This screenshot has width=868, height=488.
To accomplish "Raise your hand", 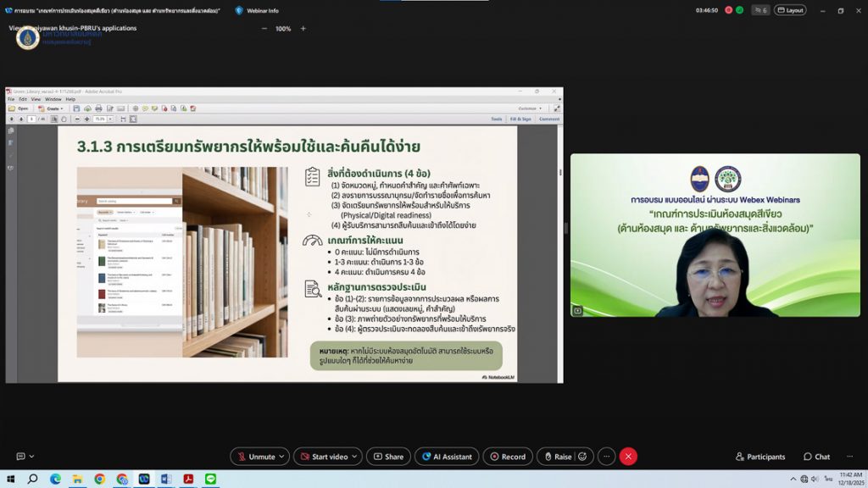I will pos(557,457).
